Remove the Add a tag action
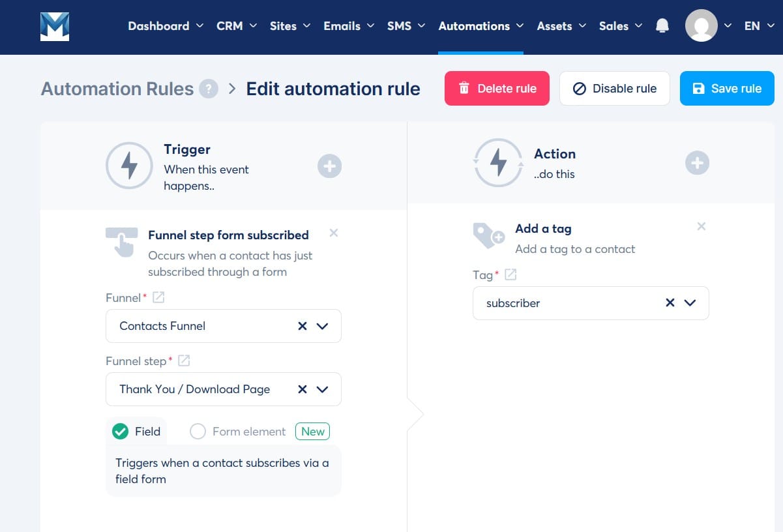Screen dimensions: 783x532 point(702,226)
